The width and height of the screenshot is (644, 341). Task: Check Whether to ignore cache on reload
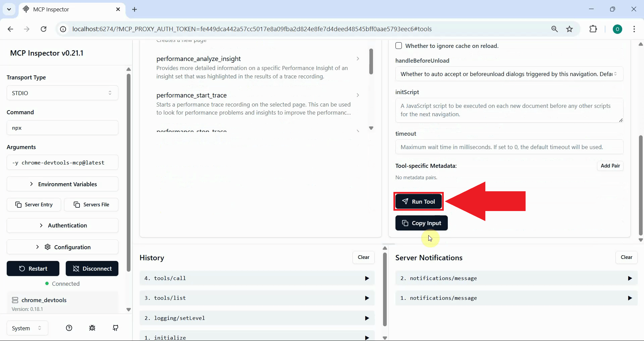coord(398,46)
